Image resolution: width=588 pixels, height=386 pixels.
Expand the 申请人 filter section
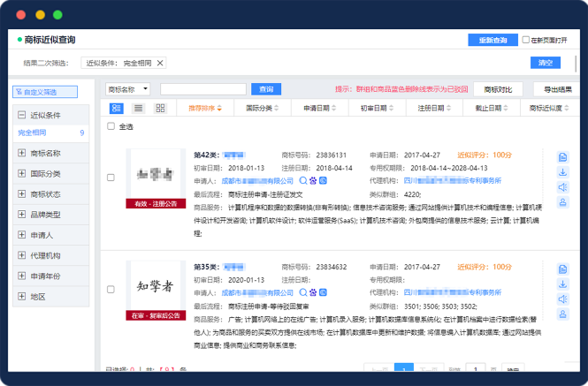pos(22,235)
